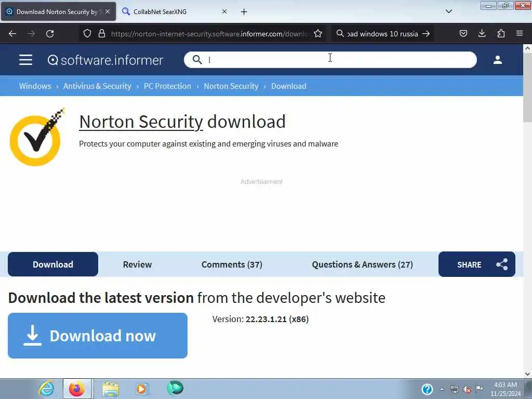Open the Pocket save icon
The image size is (532, 399).
click(x=463, y=33)
